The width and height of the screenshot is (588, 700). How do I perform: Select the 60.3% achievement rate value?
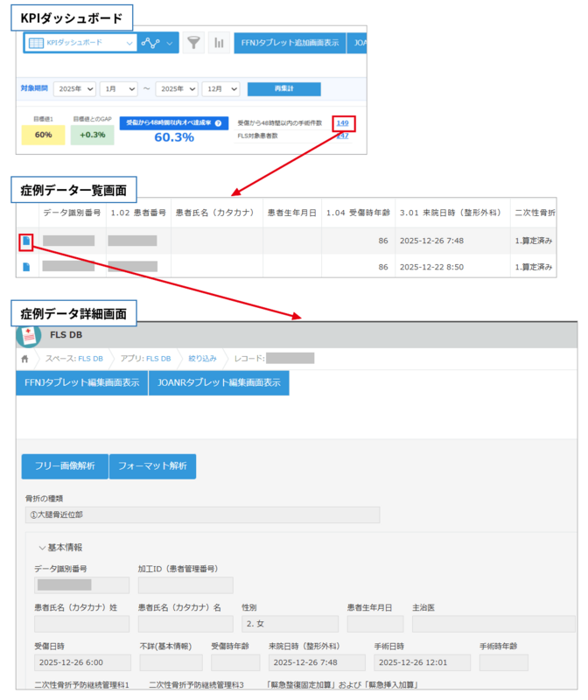[174, 137]
